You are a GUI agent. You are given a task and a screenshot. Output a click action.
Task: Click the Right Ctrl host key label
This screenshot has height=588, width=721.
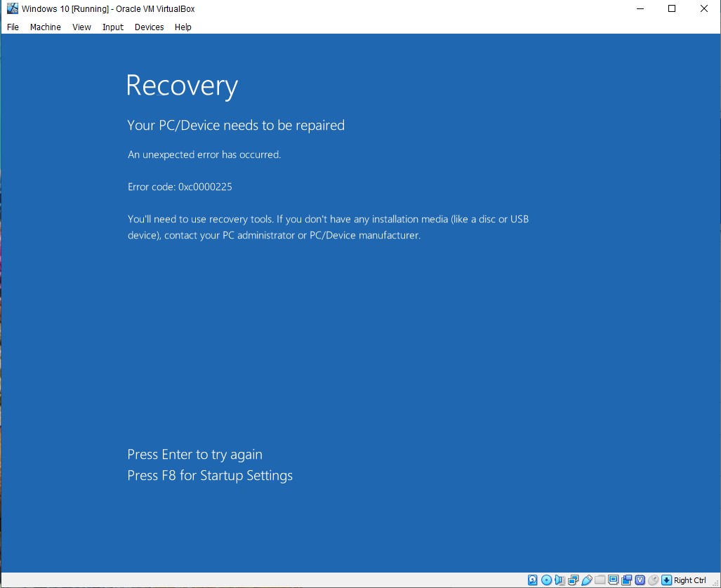coord(689,580)
